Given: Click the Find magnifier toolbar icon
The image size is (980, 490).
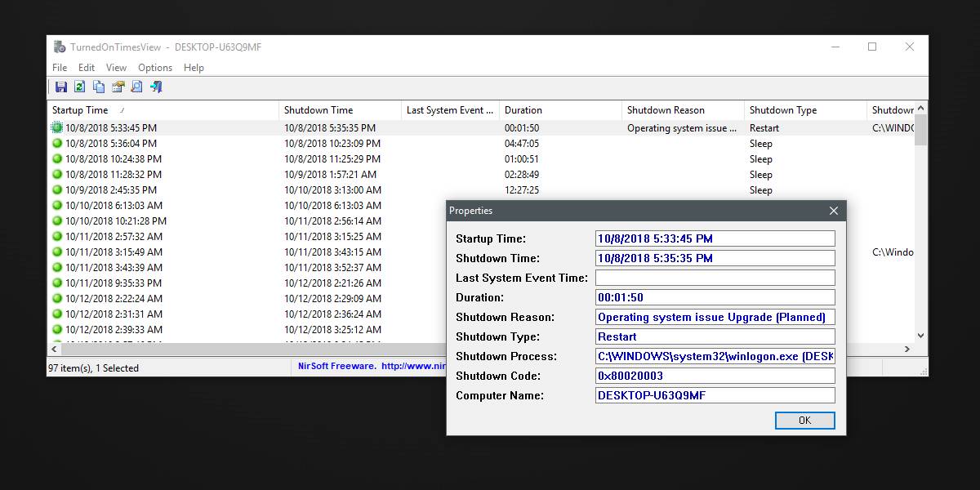Looking at the screenshot, I should [x=137, y=87].
